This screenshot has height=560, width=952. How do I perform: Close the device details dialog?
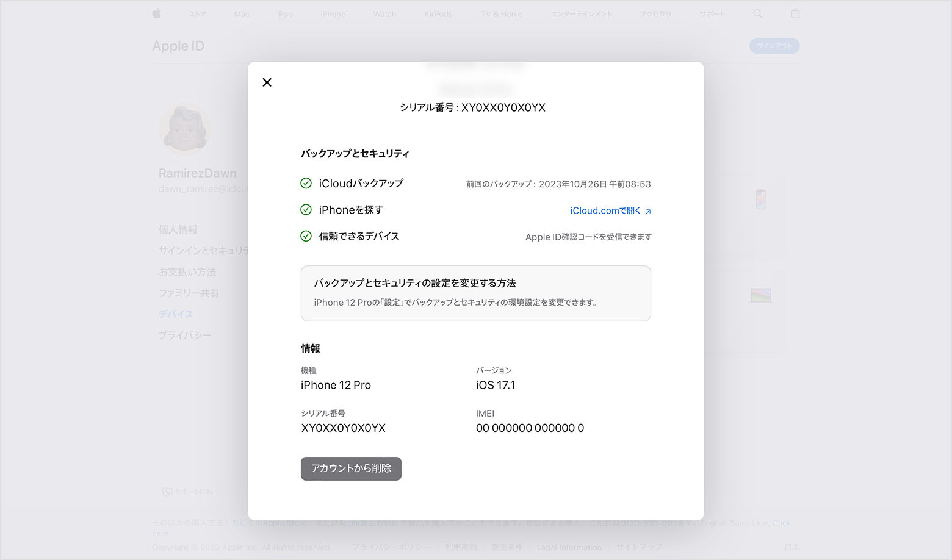(x=267, y=82)
